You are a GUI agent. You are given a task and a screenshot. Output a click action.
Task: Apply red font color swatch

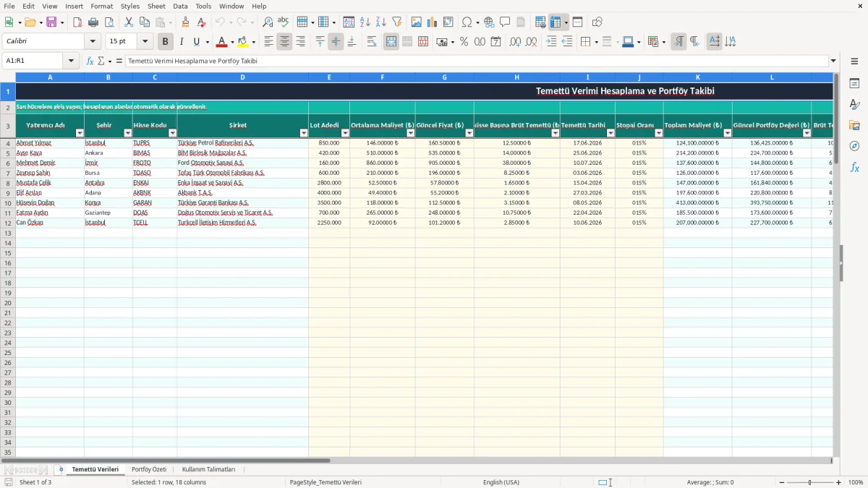coord(222,42)
